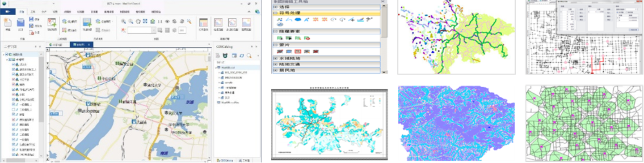Switch to the active blue map view tab
Viewport: 644px width, 163px height.
coord(80,45)
